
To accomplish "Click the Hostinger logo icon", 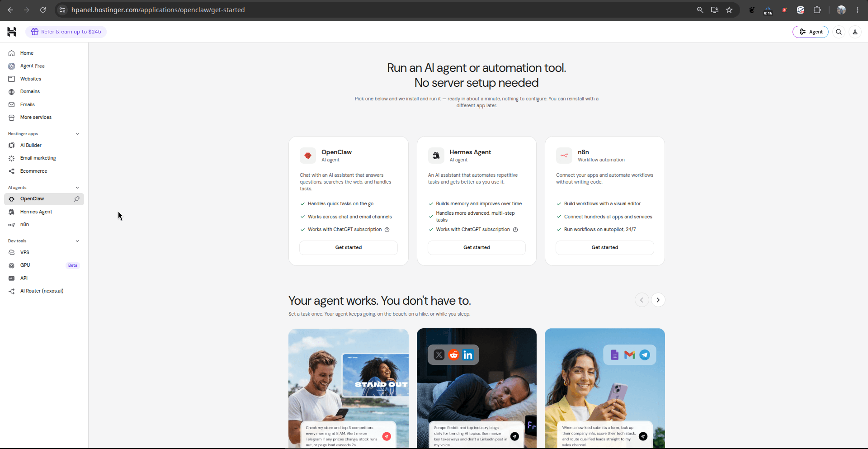I will [12, 32].
